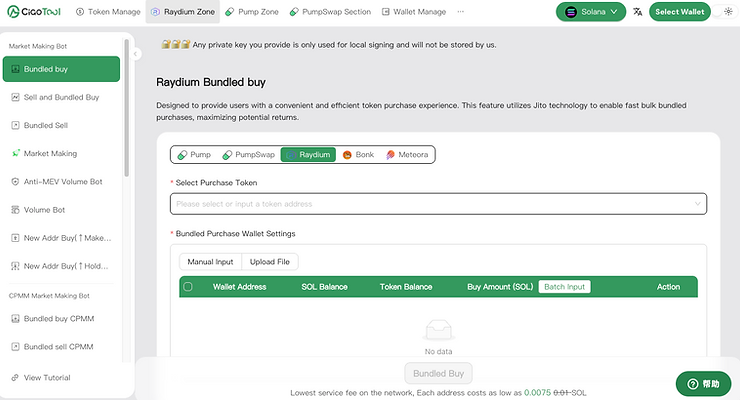Click the Token Balance column header

406,287
